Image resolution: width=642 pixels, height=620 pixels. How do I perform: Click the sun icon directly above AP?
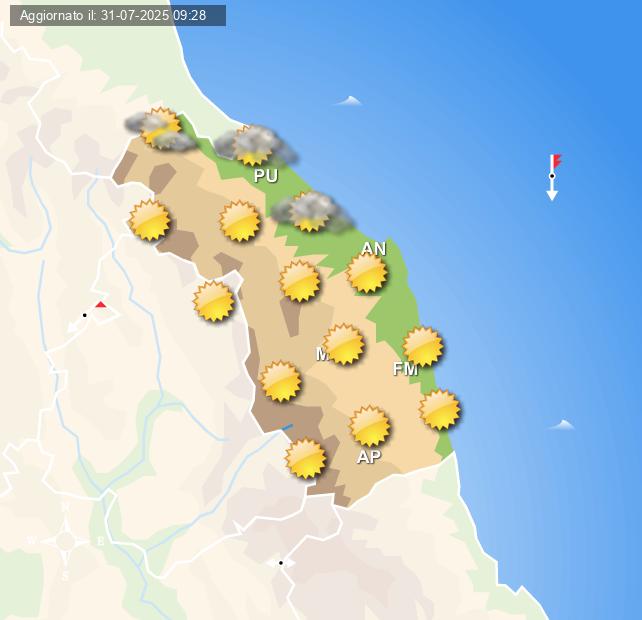coord(370,426)
